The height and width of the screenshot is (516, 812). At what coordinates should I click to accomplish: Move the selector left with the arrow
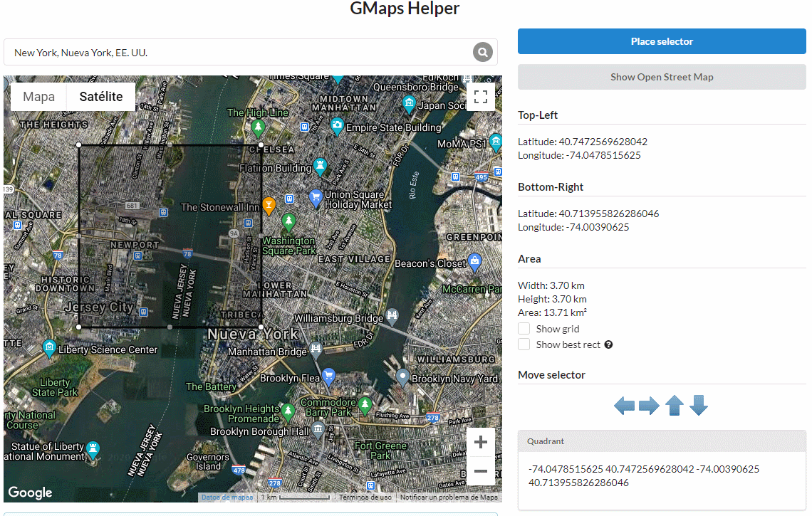(x=625, y=406)
